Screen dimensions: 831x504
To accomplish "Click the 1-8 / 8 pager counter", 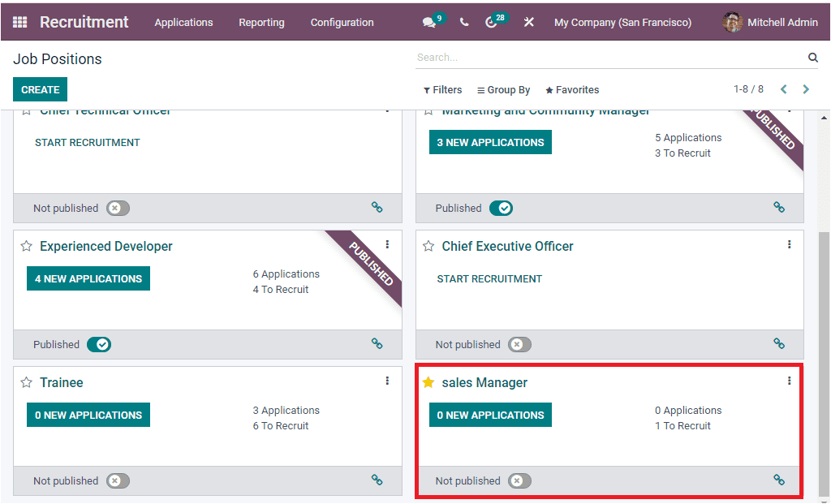I will (748, 89).
